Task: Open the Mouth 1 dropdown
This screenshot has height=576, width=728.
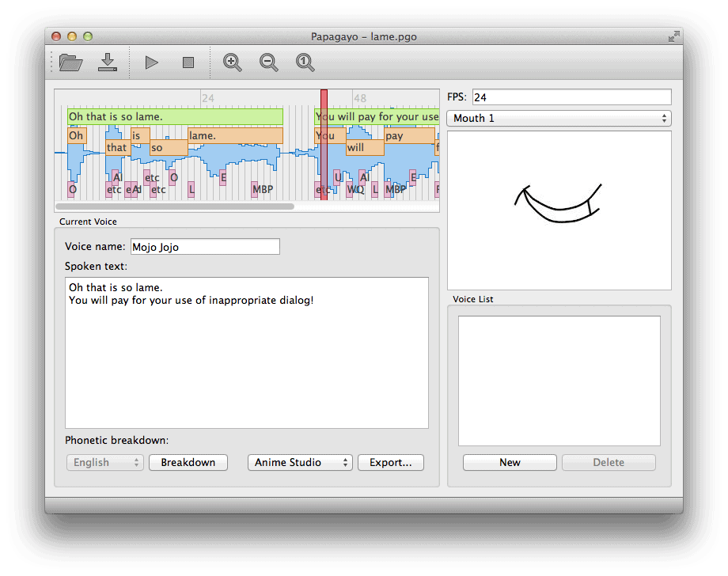Action: pyautogui.click(x=559, y=118)
